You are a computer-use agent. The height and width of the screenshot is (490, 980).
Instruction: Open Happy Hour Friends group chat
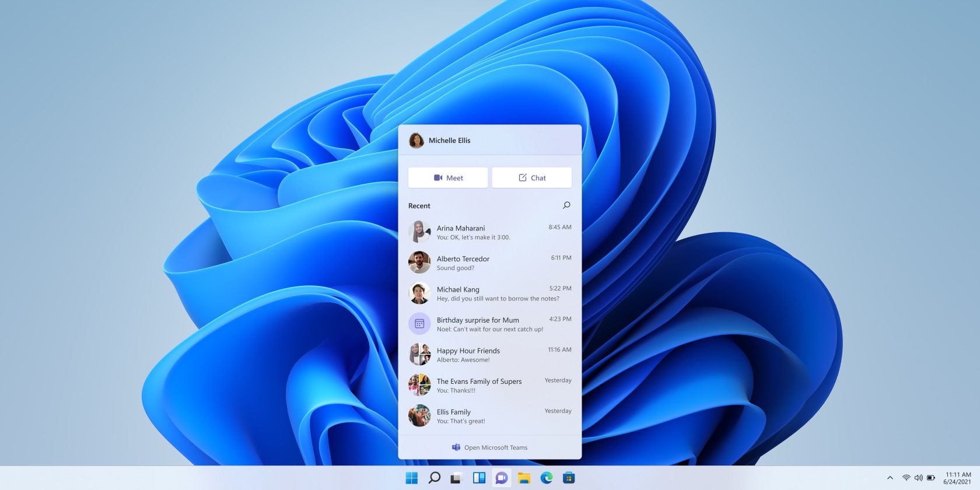(489, 355)
